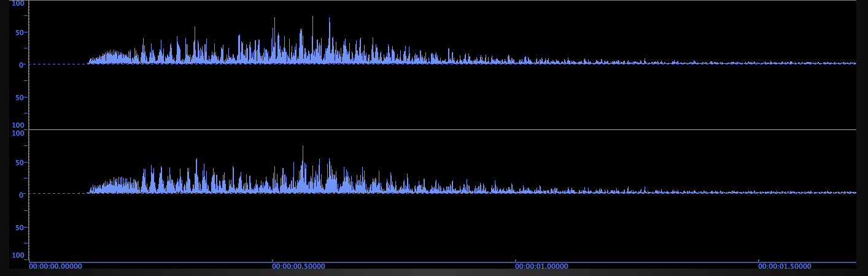Viewport: 868px width, 276px height.
Task: Click the lower channel's positive 50 axis label
Action: (20, 163)
